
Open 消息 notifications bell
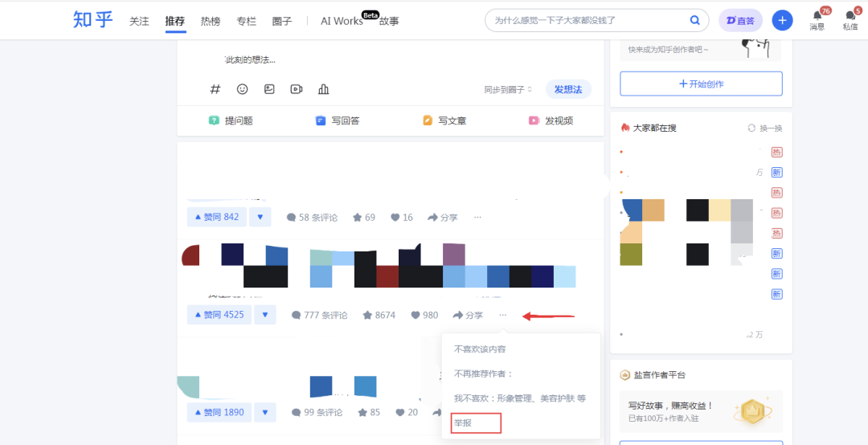817,20
